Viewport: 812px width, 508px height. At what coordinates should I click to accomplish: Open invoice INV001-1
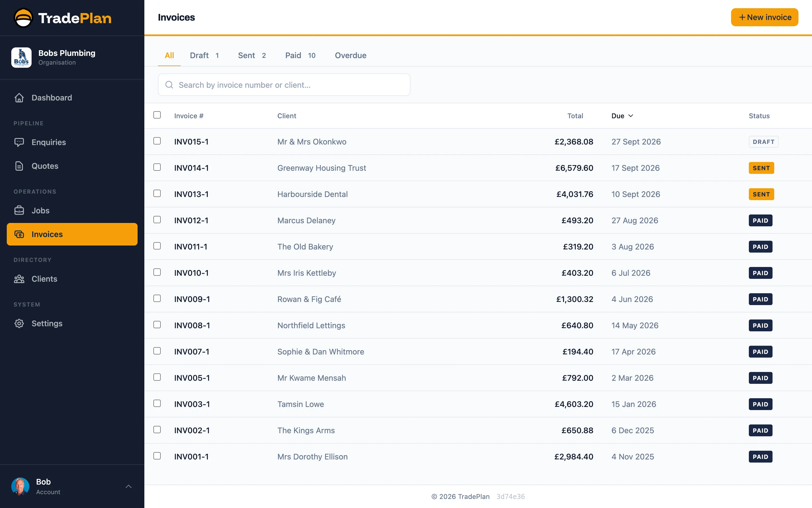[x=191, y=457]
